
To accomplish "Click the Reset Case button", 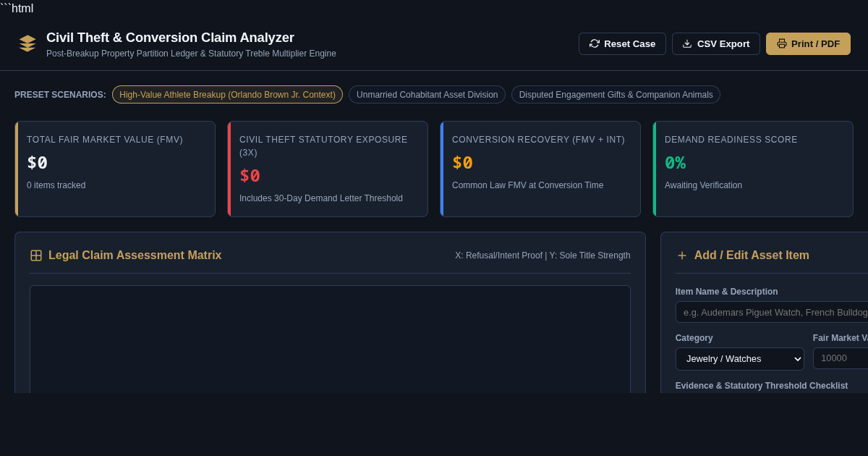I will (x=622, y=43).
